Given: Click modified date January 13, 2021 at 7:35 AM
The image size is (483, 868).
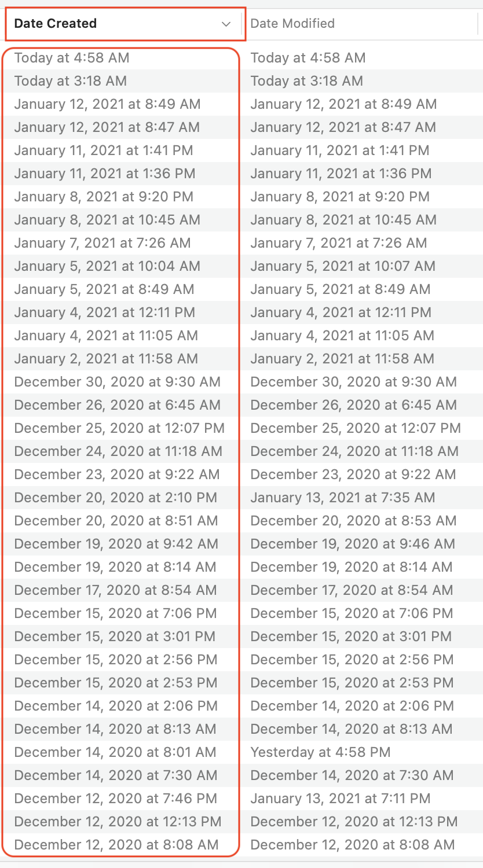Looking at the screenshot, I should click(x=343, y=498).
